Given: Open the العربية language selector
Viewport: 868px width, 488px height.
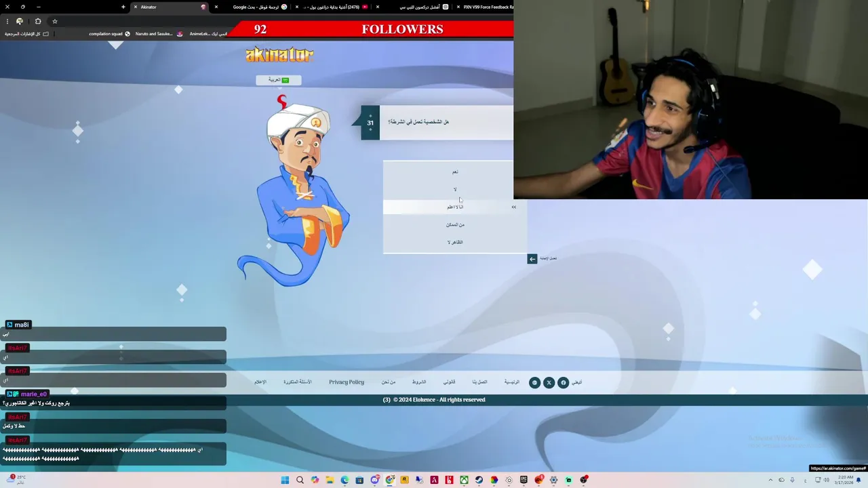Looking at the screenshot, I should [278, 80].
